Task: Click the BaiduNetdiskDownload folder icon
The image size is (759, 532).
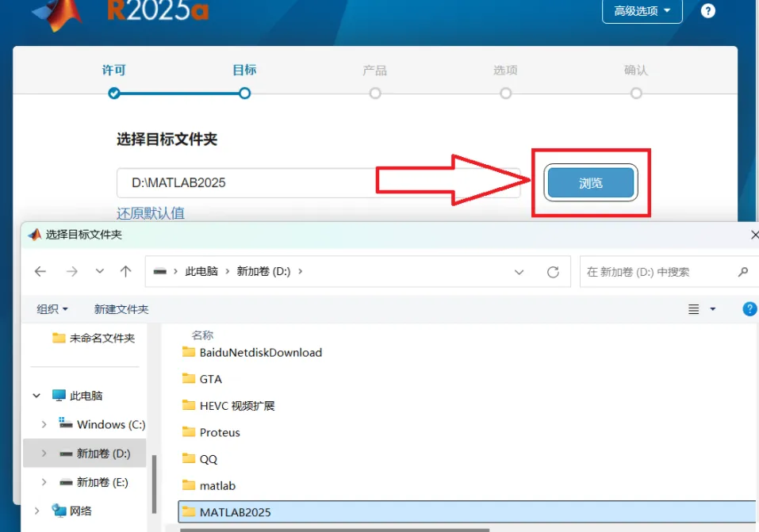Action: click(x=188, y=352)
